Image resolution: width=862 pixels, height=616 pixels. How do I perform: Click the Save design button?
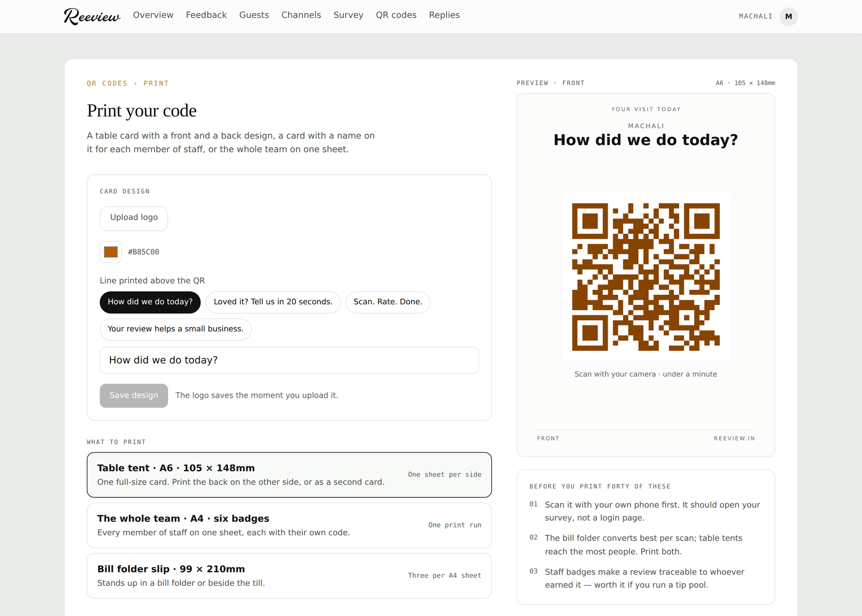pyautogui.click(x=134, y=396)
